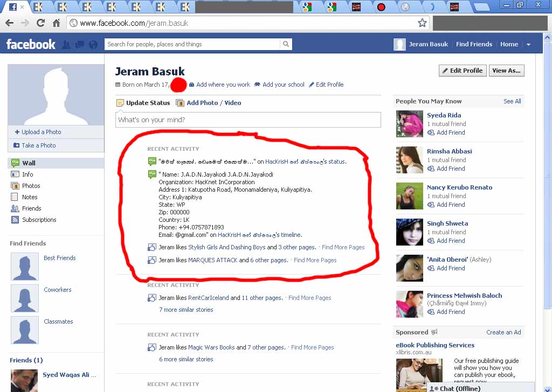Select the Add Photo / Video tab

[x=209, y=103]
